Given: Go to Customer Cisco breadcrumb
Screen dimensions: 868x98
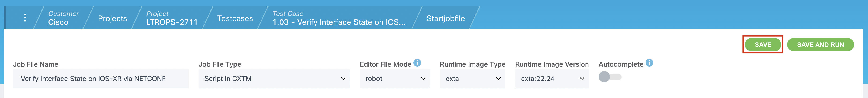Looking at the screenshot, I should coord(63,18).
